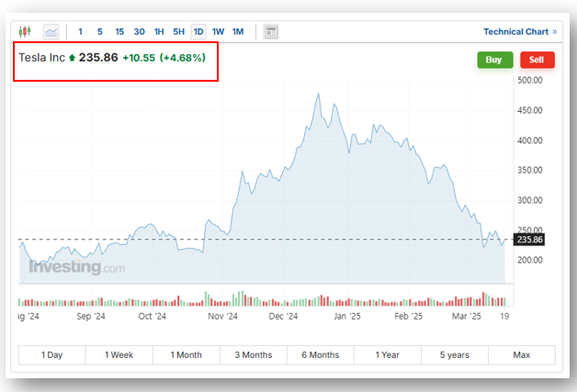
Task: Show the 1 Week range
Action: click(119, 355)
